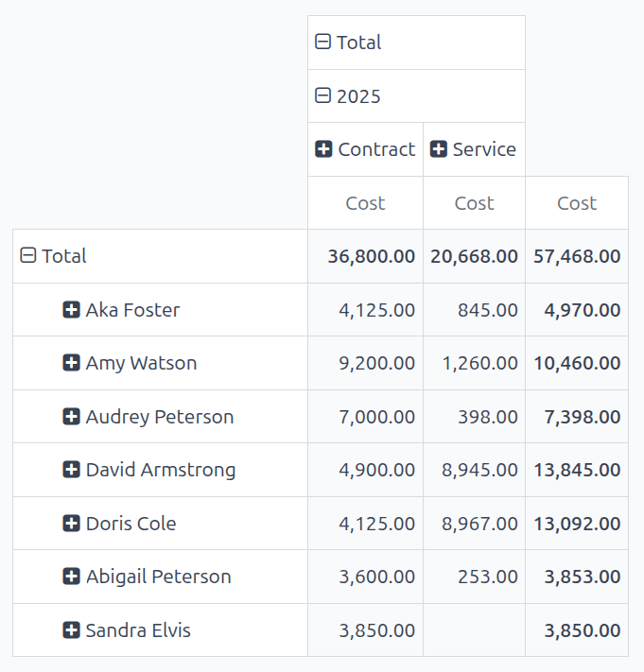The image size is (644, 672).
Task: Expand David Armstrong's plus icon
Action: 71,470
